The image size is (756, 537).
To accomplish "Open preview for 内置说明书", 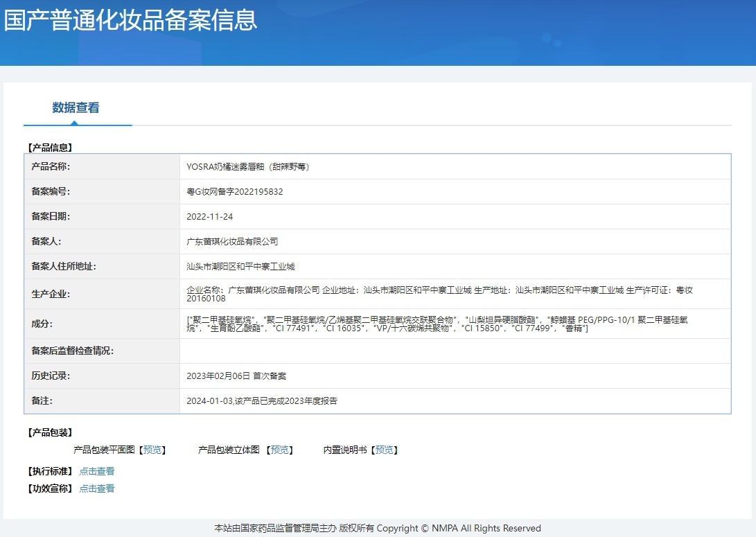I will pos(385,450).
